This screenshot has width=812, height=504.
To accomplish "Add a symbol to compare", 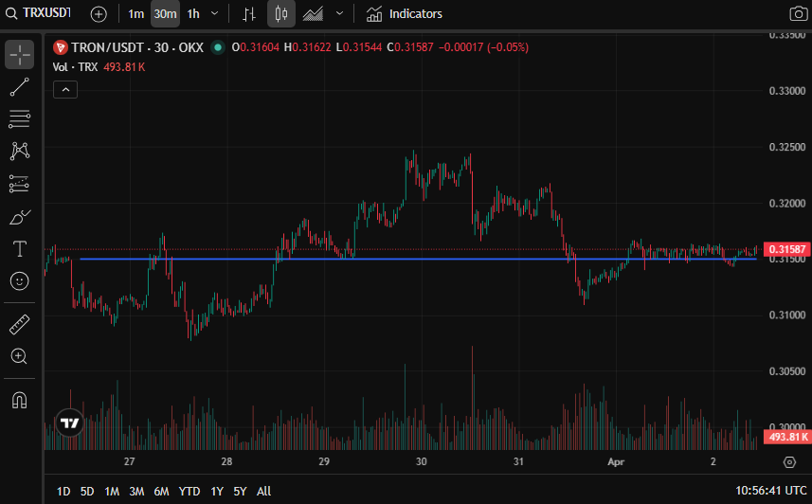I will (x=99, y=14).
